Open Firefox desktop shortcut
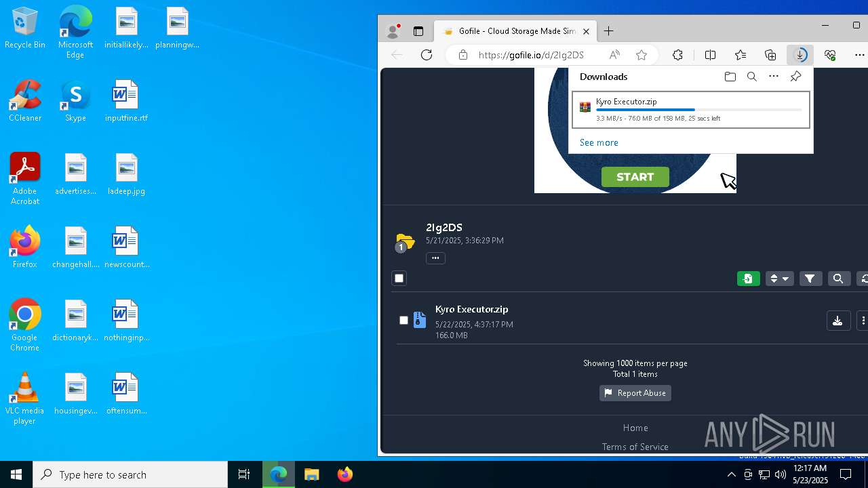Image resolution: width=868 pixels, height=488 pixels. coord(25,247)
